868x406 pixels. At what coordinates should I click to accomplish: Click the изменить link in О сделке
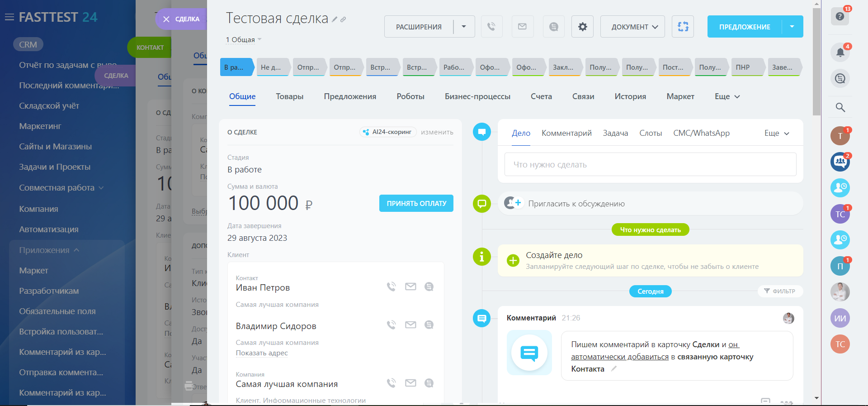point(437,132)
